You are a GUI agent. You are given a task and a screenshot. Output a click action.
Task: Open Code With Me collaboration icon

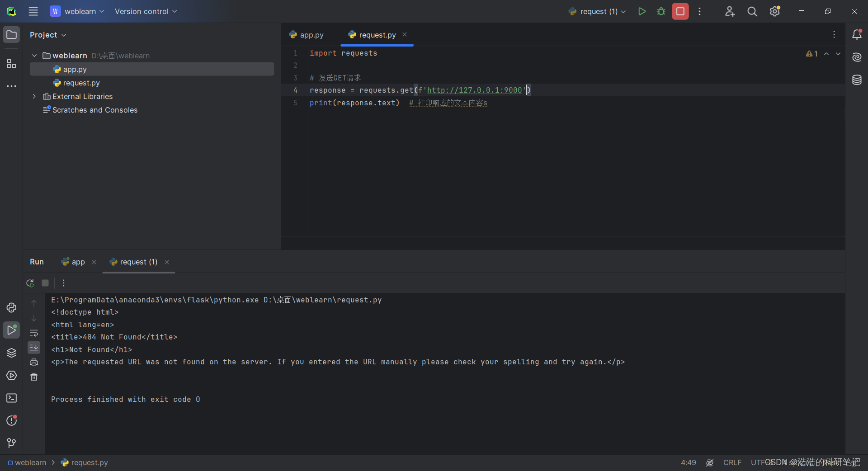[x=730, y=11]
